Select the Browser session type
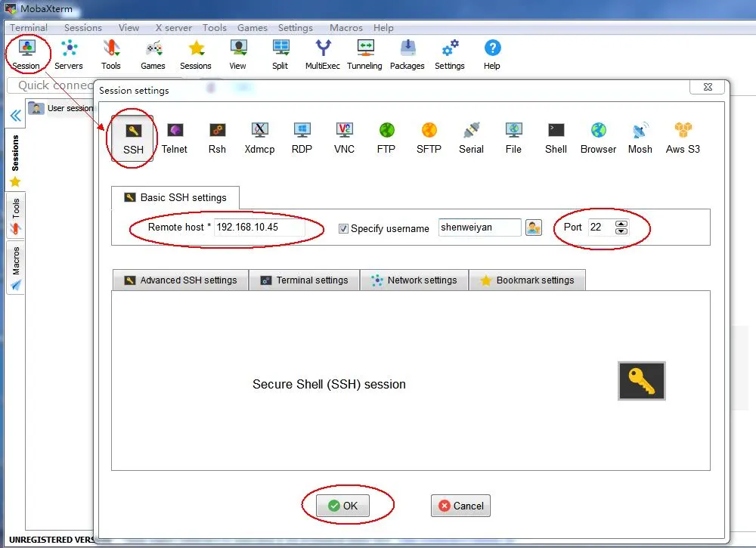 click(x=598, y=138)
